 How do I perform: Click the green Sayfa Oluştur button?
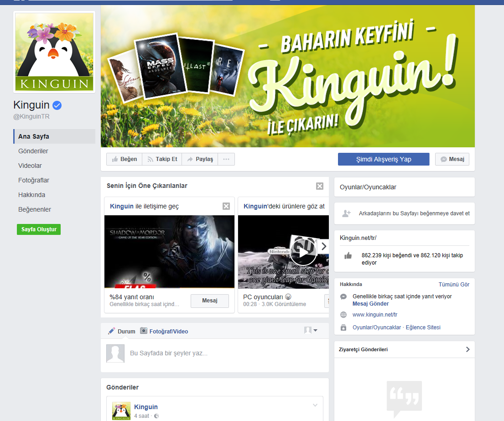click(39, 229)
